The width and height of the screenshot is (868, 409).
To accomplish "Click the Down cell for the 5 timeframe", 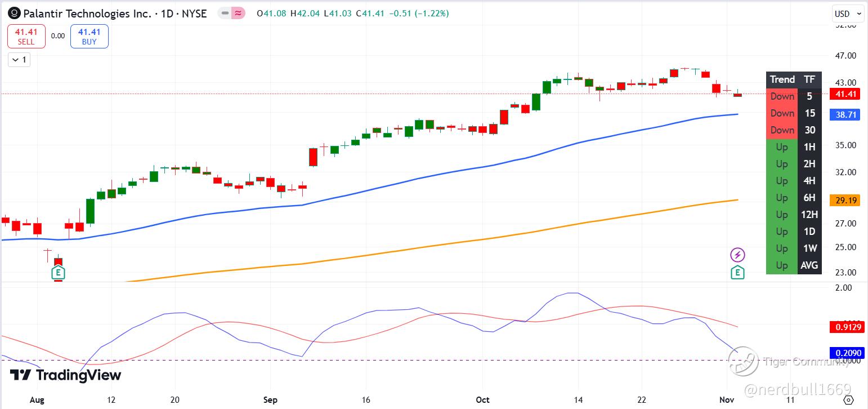I will (782, 96).
